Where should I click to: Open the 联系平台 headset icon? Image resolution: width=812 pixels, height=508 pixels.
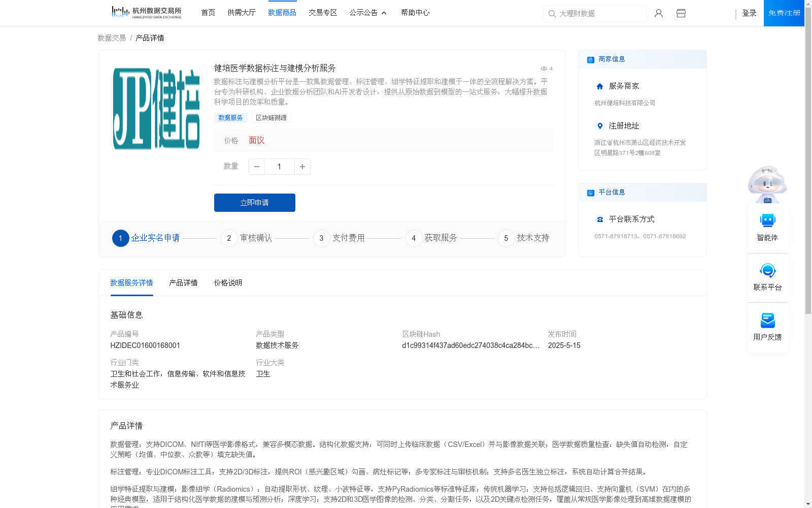coord(767,270)
